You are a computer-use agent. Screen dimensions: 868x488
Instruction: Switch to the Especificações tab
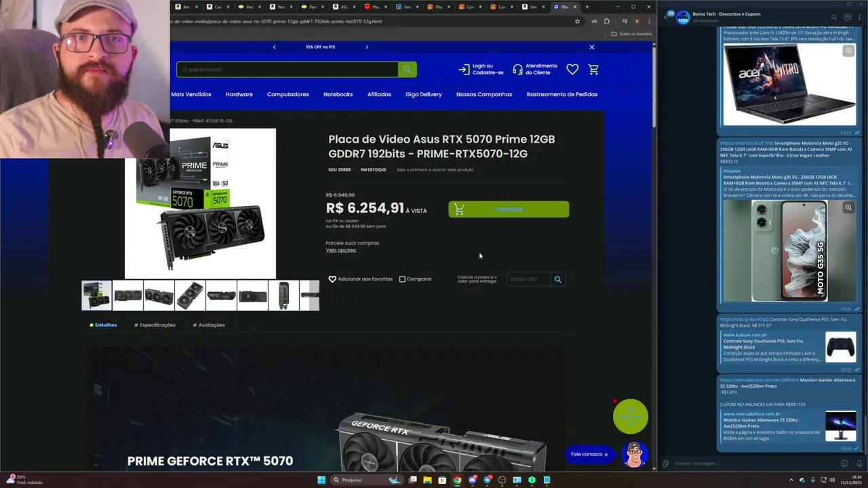coord(155,325)
